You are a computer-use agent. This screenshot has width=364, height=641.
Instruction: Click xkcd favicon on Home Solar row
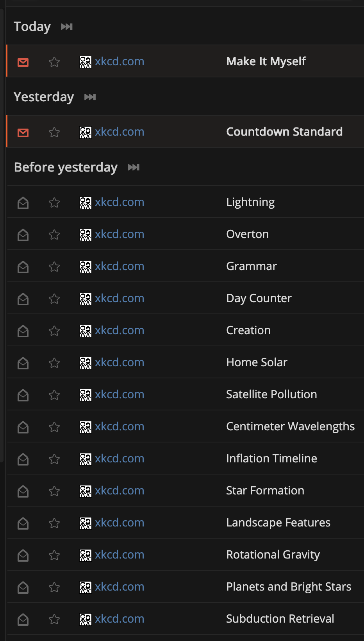coord(85,363)
